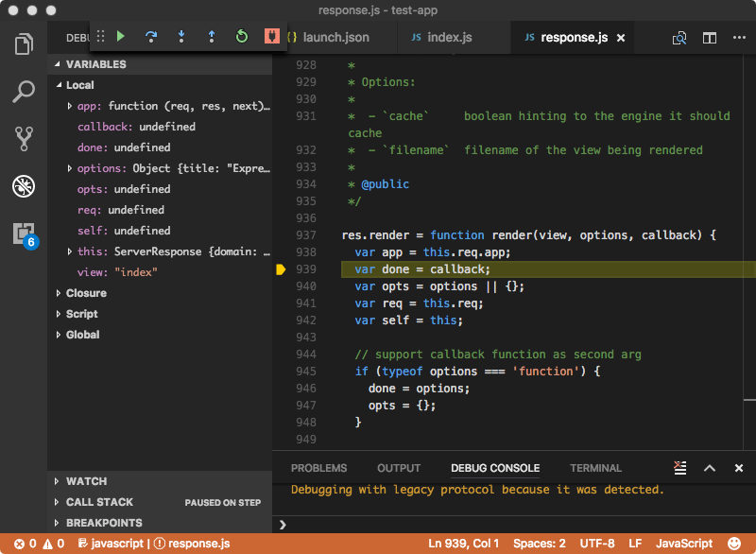The width and height of the screenshot is (756, 554).
Task: Expand the this ServerResponse variable
Action: (69, 251)
